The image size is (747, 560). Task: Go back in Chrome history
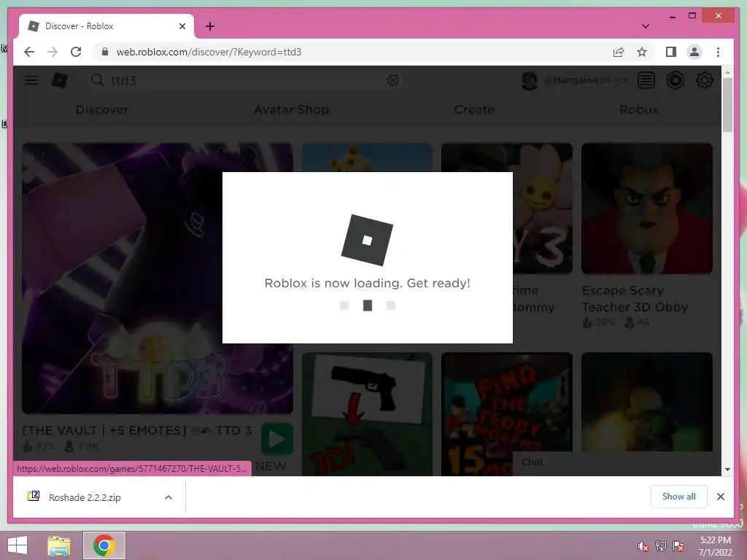coord(29,52)
